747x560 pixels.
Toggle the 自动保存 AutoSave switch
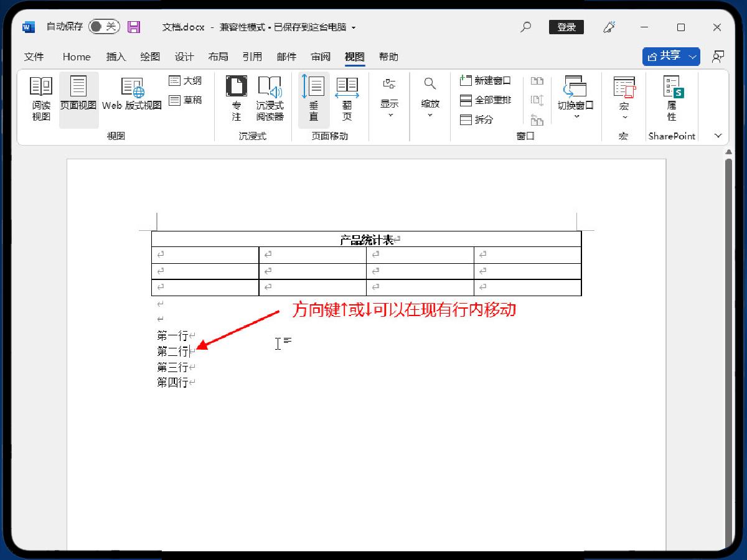tap(104, 27)
